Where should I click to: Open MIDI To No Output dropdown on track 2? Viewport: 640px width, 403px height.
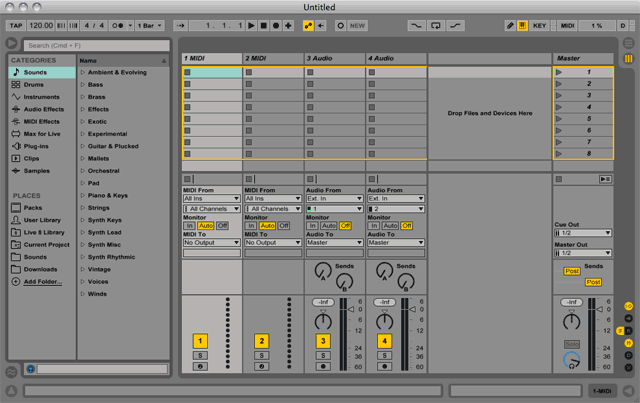pos(273,243)
